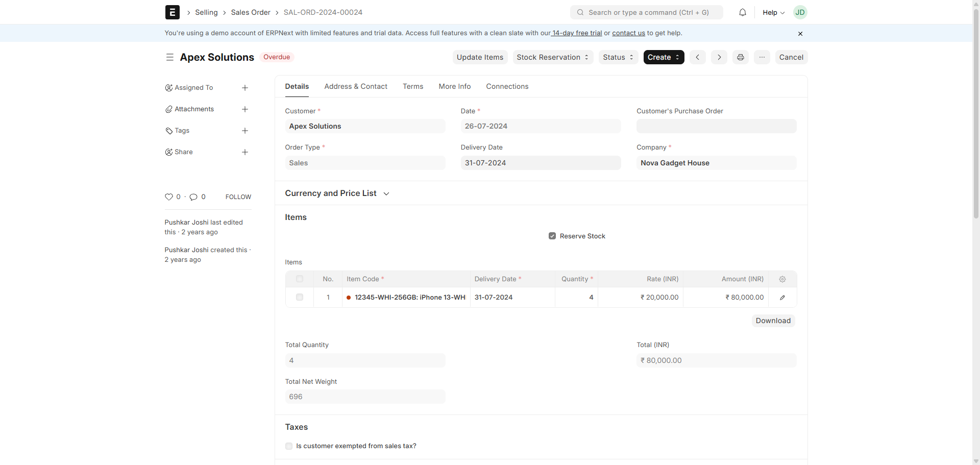
Task: Print this sales order
Action: (740, 57)
